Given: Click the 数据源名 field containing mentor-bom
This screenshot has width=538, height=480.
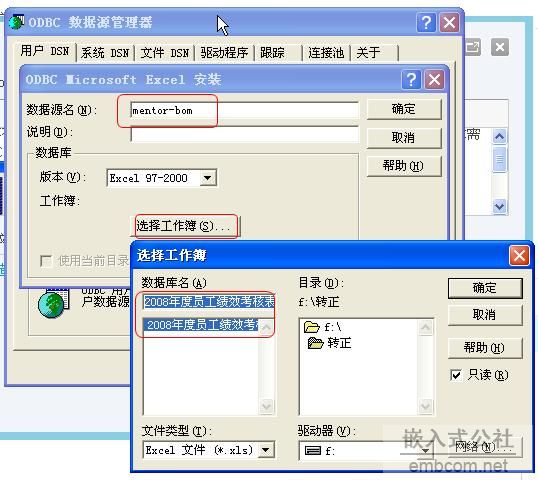Looking at the screenshot, I should pyautogui.click(x=244, y=110).
